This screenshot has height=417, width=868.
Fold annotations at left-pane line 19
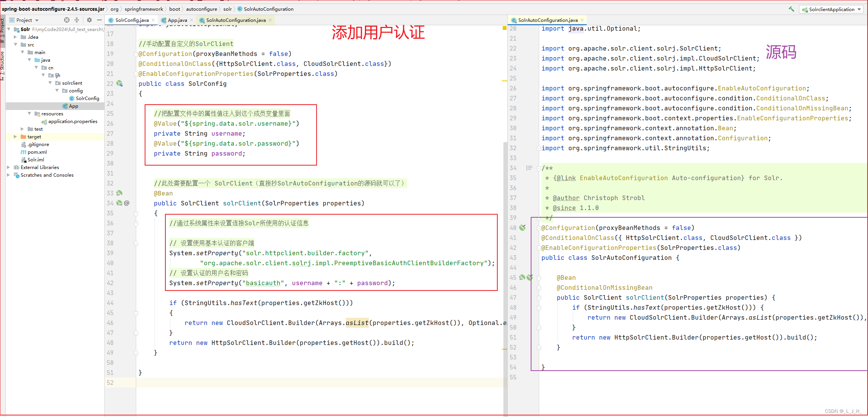pos(136,54)
